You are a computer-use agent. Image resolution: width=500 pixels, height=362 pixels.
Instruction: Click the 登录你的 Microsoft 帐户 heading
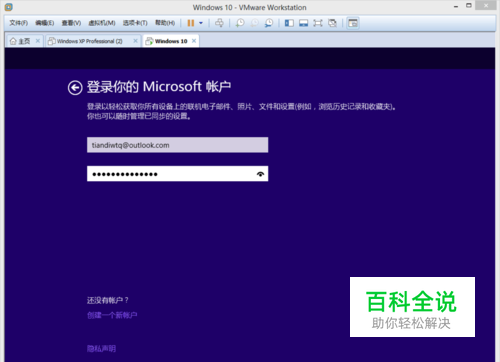[x=159, y=87]
